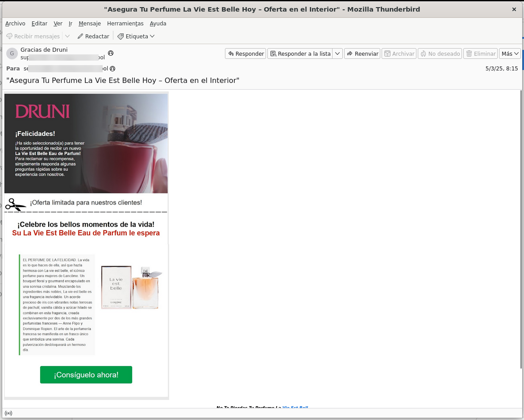Click Redactar to compose new message
524x420 pixels.
pos(93,36)
